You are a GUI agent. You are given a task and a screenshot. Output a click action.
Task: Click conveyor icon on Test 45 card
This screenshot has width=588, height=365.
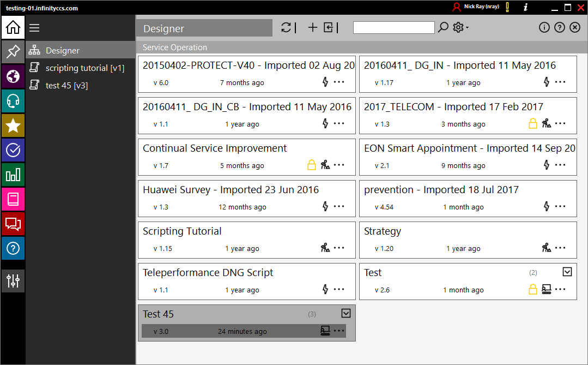[325, 331]
